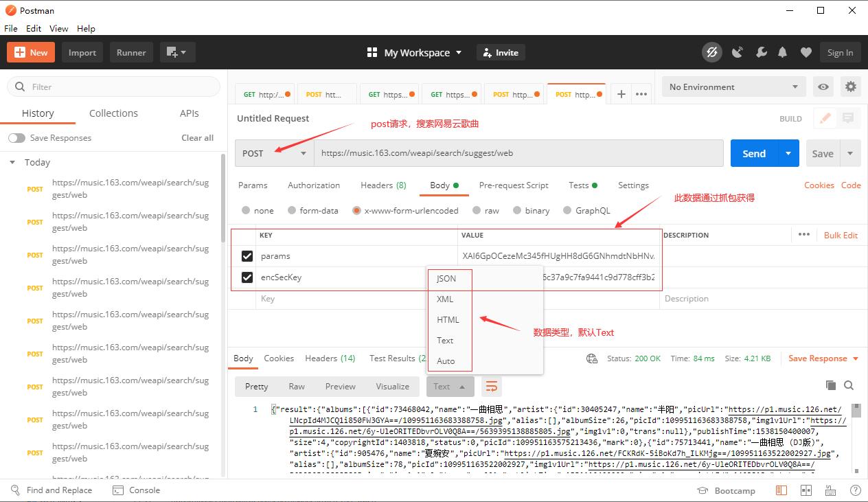Select the raw body type

pos(477,211)
